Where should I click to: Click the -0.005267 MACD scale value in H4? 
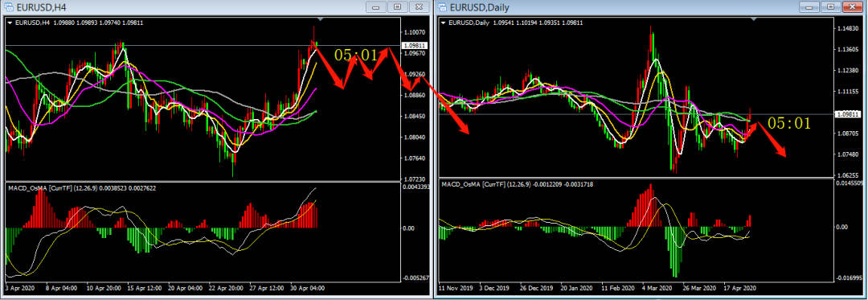[x=415, y=277]
